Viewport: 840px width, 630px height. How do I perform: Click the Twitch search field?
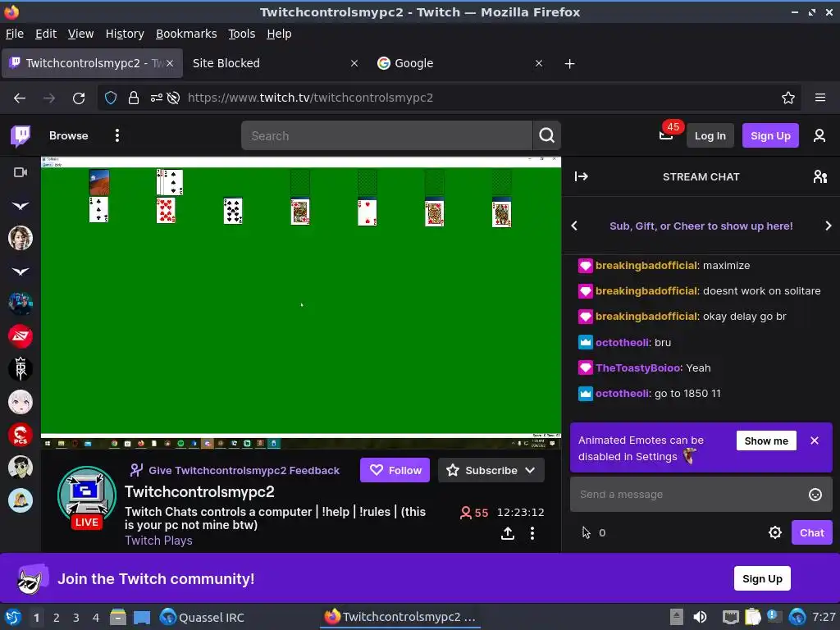387,135
